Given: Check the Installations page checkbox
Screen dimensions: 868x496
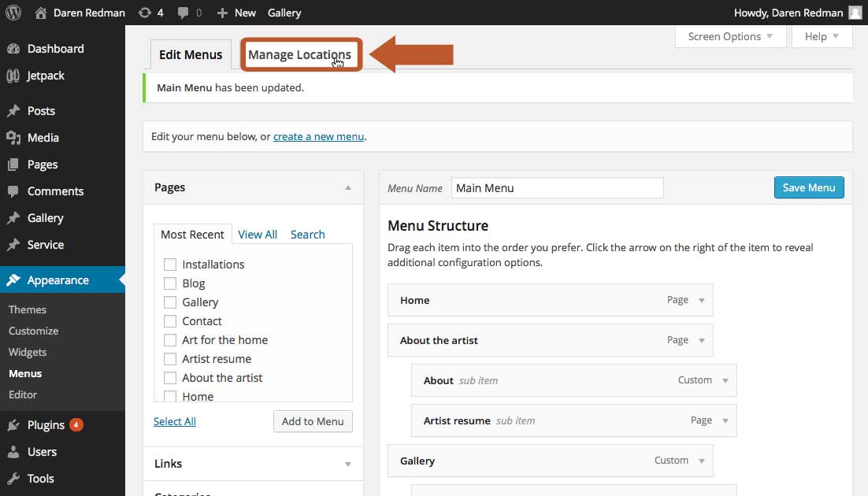Looking at the screenshot, I should 170,265.
